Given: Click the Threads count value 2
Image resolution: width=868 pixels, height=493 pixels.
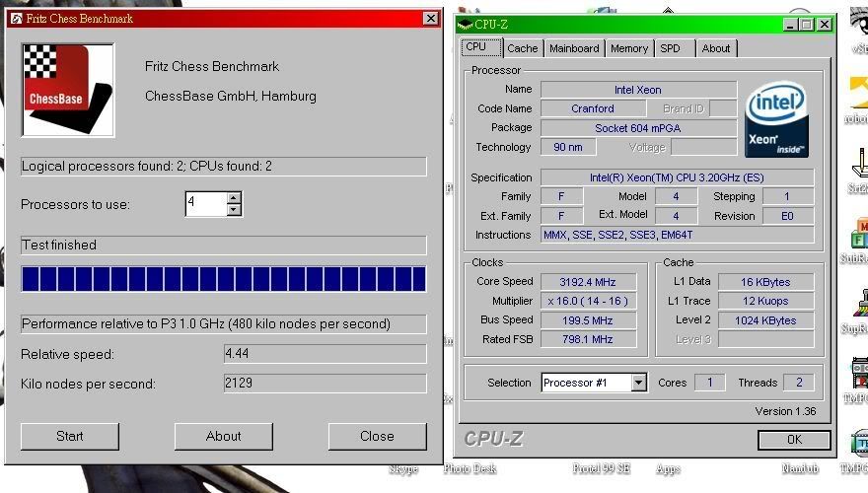Looking at the screenshot, I should pos(799,383).
